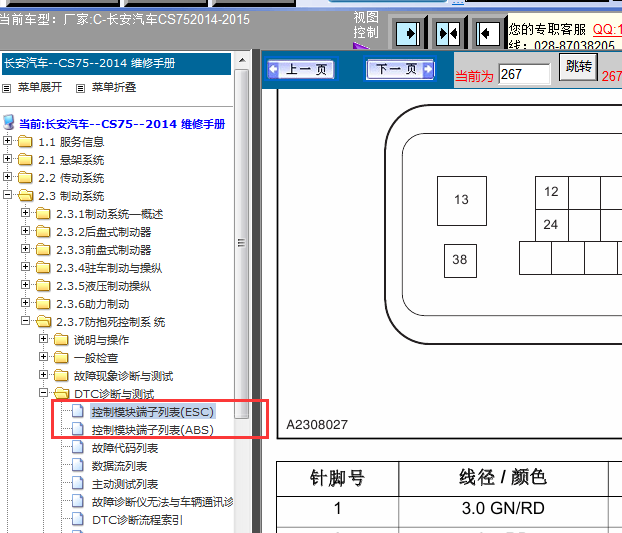Click the page icon for 故障代码列表
Viewport: 622px width, 533px height.
click(78, 447)
